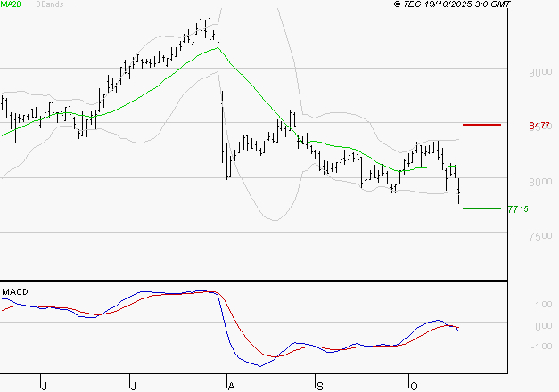The height and width of the screenshot is (392, 559).
Task: Click the MA20 legend label
Action: click(x=11, y=4)
